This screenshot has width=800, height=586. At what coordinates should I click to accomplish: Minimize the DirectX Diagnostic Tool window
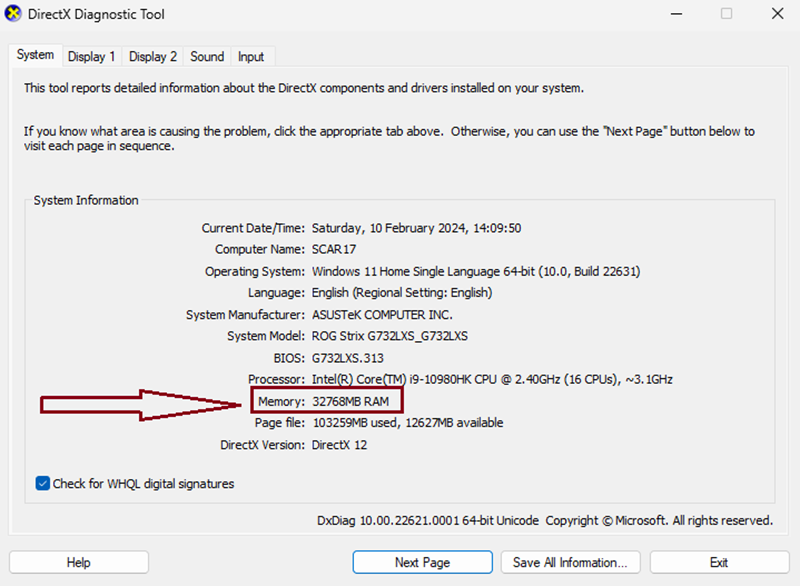pyautogui.click(x=677, y=14)
